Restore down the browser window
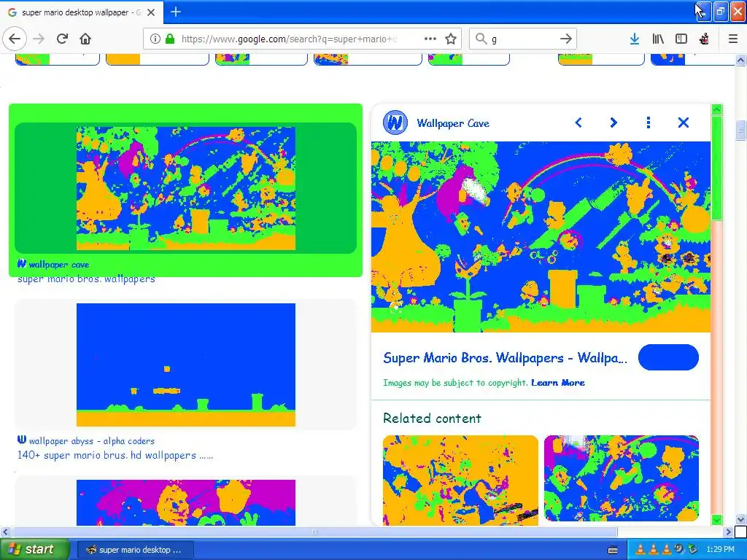Screen dimensions: 747x560 pos(720,12)
